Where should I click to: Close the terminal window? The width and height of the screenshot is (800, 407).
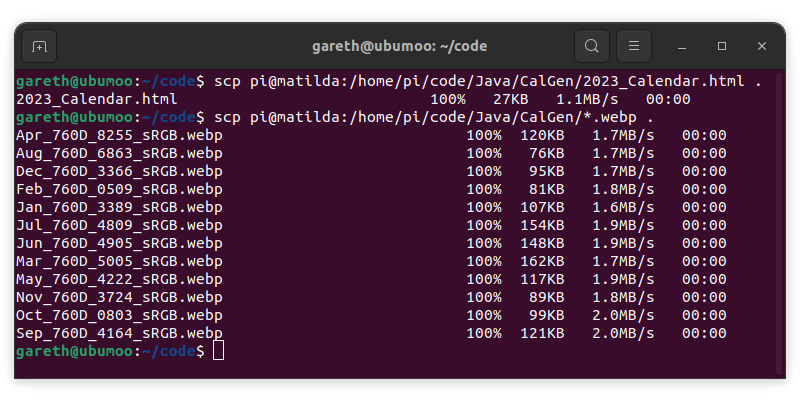coord(762,46)
